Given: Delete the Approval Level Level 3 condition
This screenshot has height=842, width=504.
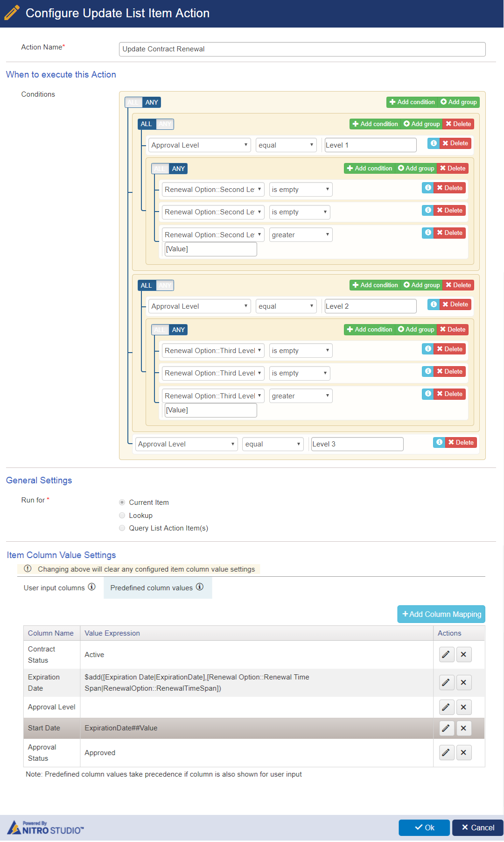Looking at the screenshot, I should 461,442.
